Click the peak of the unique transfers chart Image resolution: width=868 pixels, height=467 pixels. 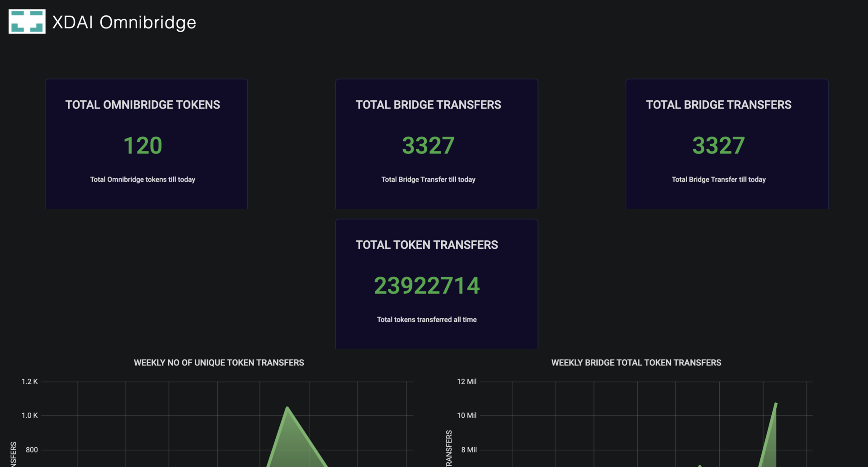288,408
